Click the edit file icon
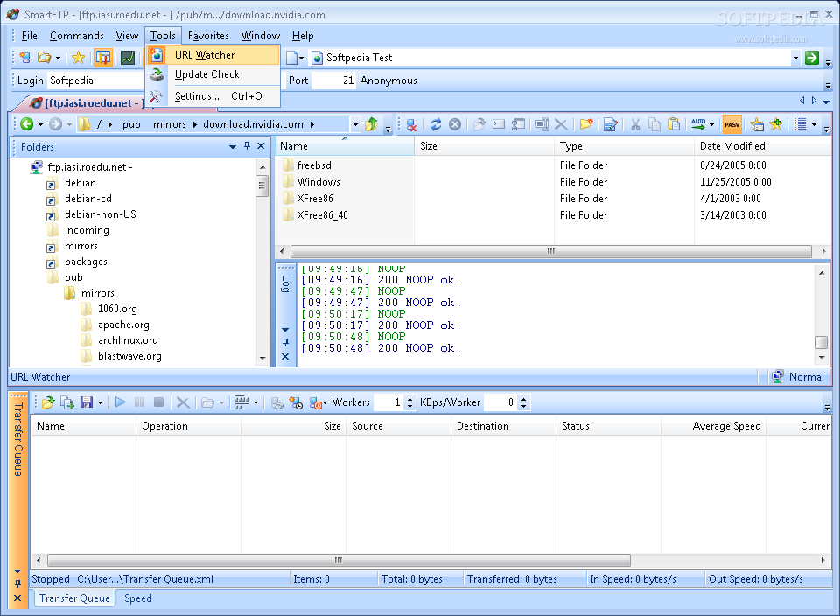 [x=610, y=124]
